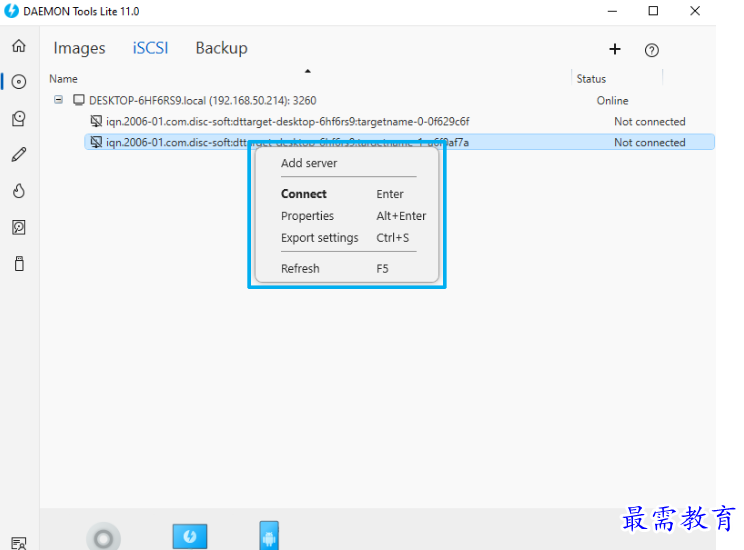Image resolution: width=744 pixels, height=550 pixels.
Task: Open the USB stick icon in sidebar
Action: [19, 263]
